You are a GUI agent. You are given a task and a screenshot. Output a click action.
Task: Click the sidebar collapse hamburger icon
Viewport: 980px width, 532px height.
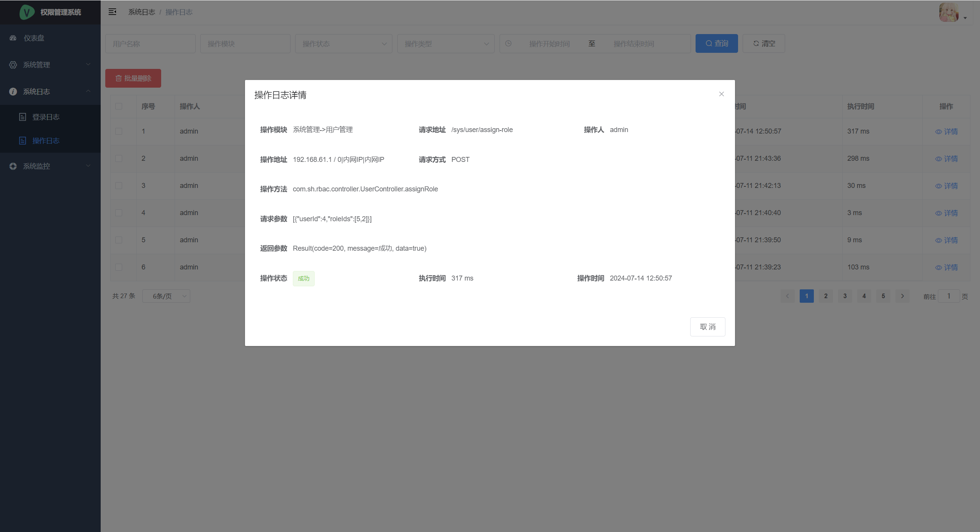coord(112,12)
